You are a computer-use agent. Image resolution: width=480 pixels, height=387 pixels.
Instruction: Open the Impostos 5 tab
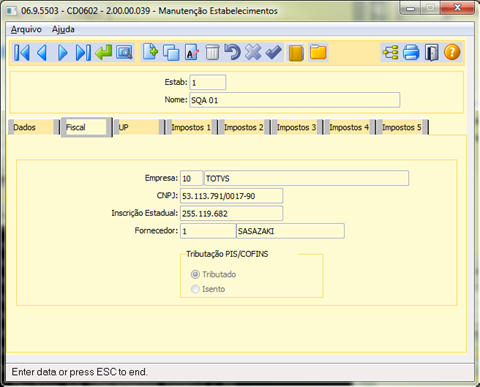coord(402,127)
